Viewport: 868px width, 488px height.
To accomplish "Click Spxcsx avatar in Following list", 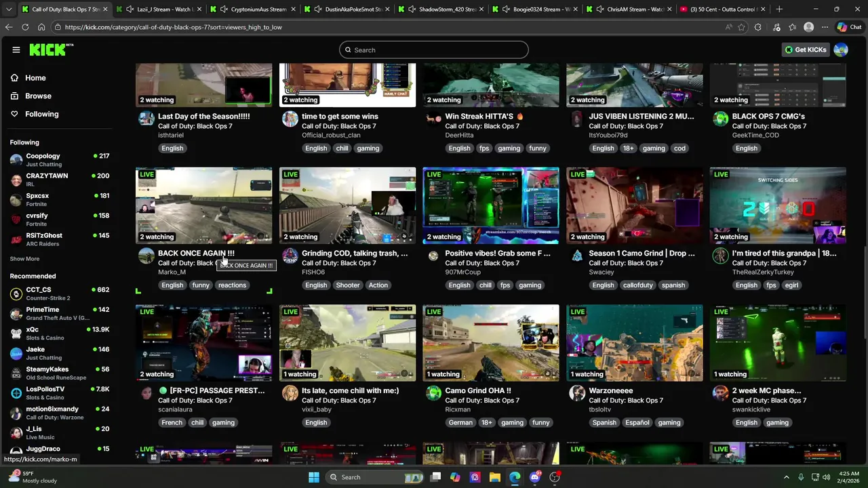I will pyautogui.click(x=16, y=200).
